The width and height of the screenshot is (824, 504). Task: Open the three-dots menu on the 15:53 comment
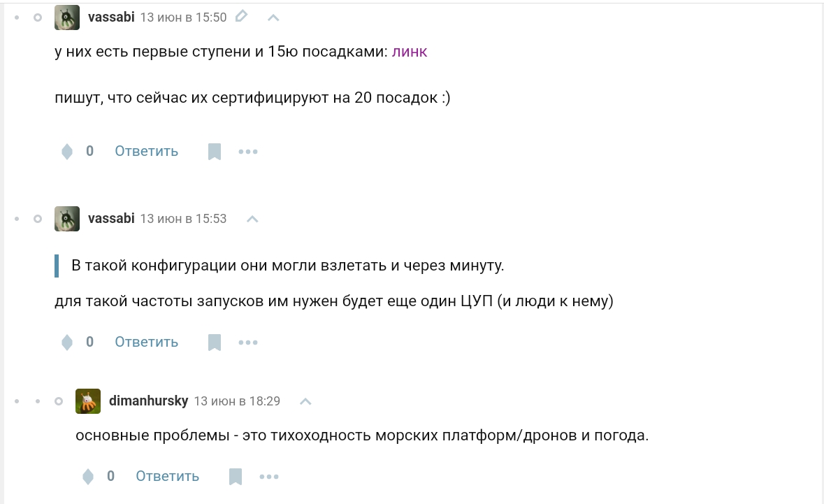(248, 342)
